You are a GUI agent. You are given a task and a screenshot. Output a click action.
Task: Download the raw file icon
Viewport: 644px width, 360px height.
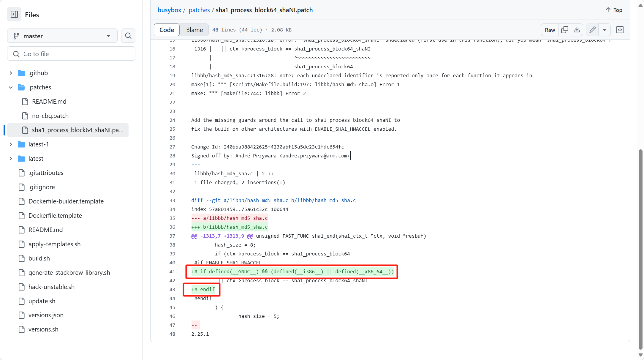pyautogui.click(x=577, y=30)
